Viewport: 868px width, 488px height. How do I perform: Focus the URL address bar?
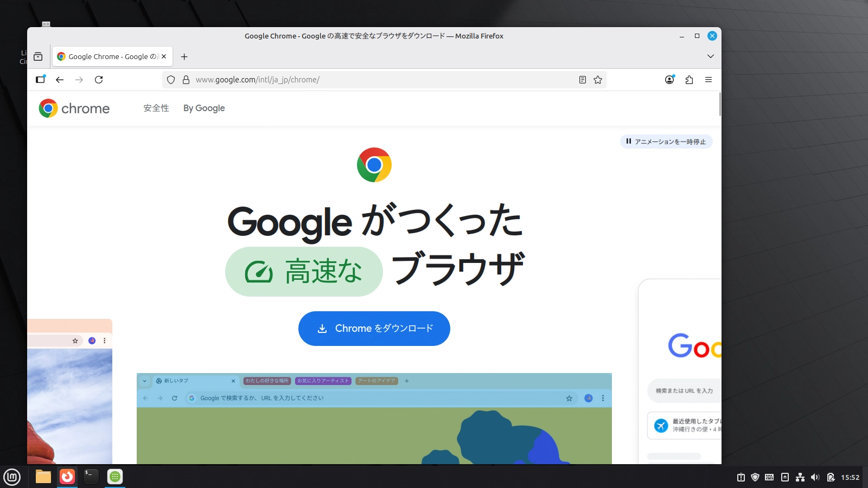(383, 80)
